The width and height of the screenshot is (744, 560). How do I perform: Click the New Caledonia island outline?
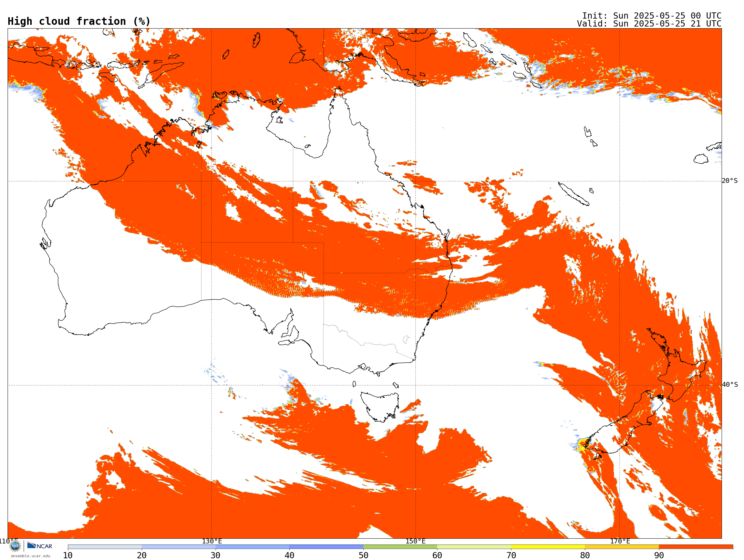click(x=573, y=194)
